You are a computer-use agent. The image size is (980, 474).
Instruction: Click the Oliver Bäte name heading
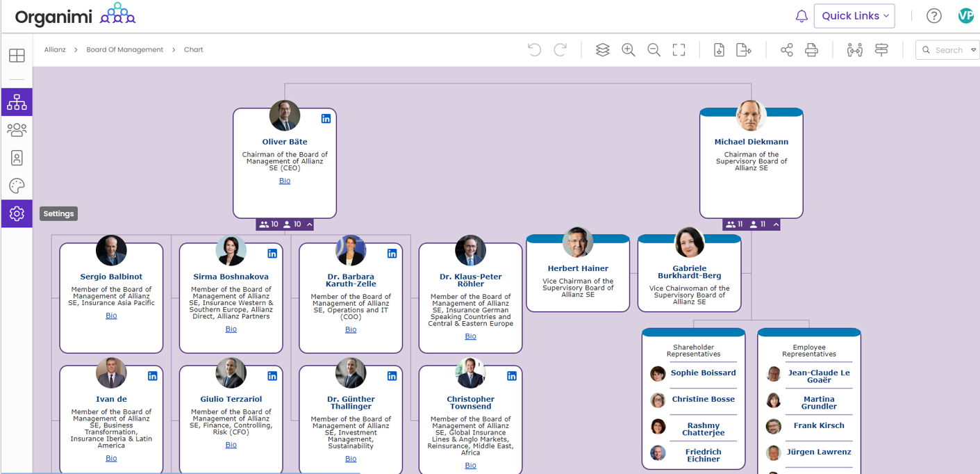(x=285, y=142)
